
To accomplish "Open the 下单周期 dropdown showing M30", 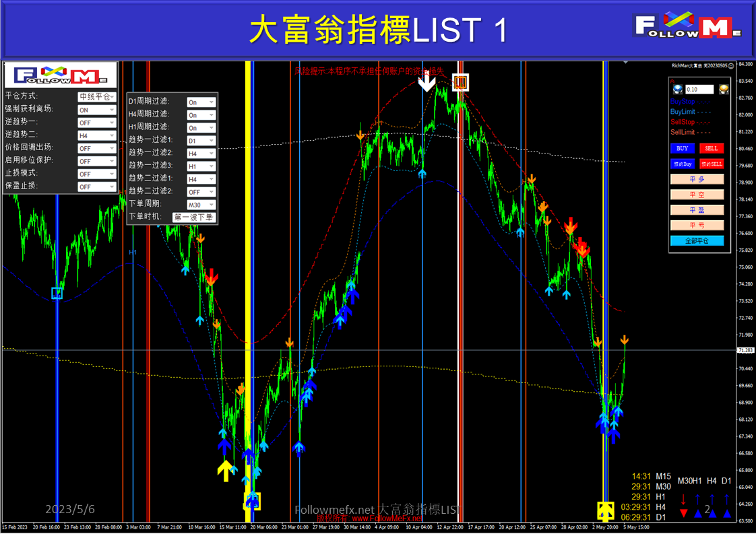I will click(200, 203).
